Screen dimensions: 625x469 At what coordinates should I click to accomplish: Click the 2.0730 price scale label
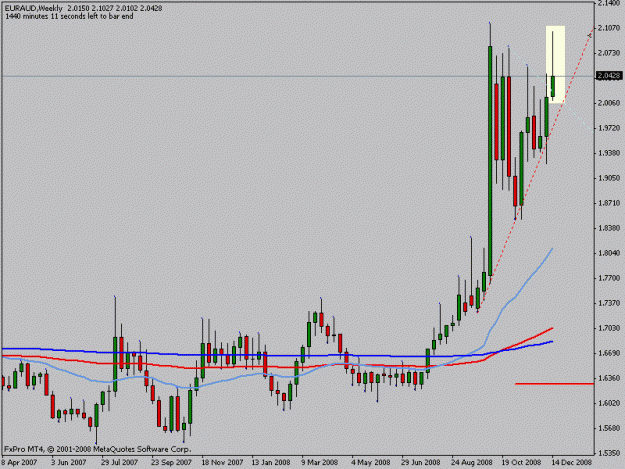pyautogui.click(x=609, y=53)
